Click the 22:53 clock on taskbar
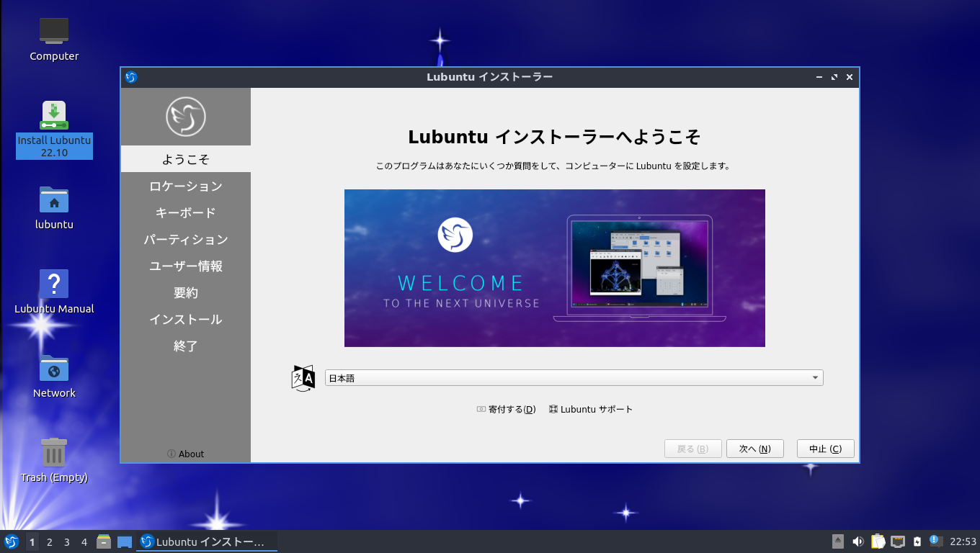 963,541
